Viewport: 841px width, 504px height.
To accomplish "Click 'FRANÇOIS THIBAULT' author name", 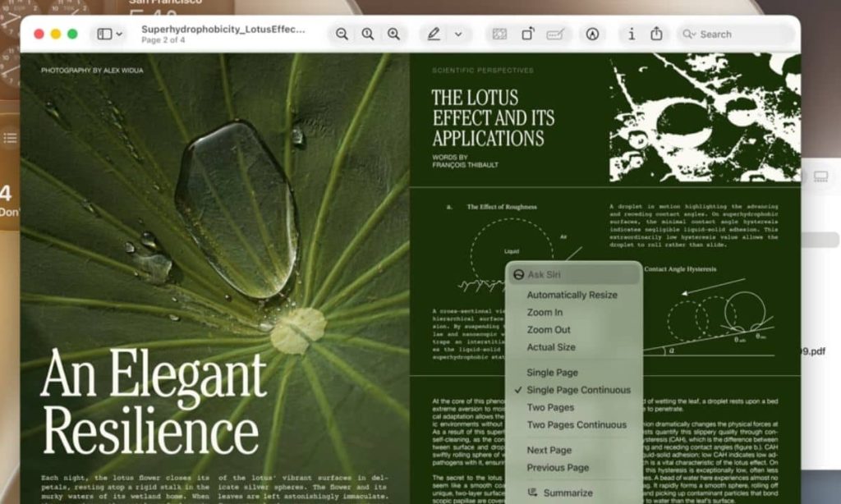I will coord(465,165).
